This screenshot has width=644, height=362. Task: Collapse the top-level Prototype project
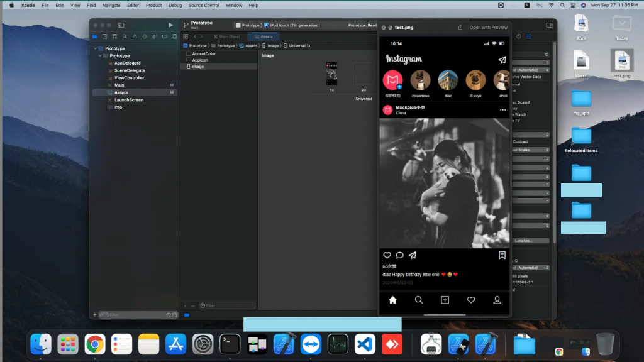[96, 48]
